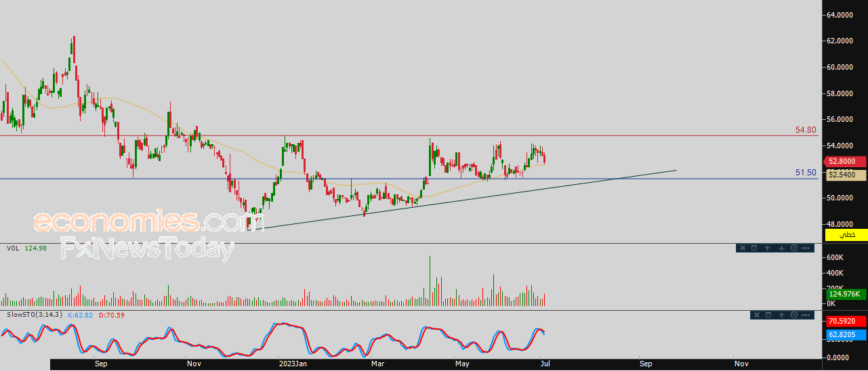Click the VOL 124.98 indicator label
This screenshot has width=868, height=371.
coord(27,248)
